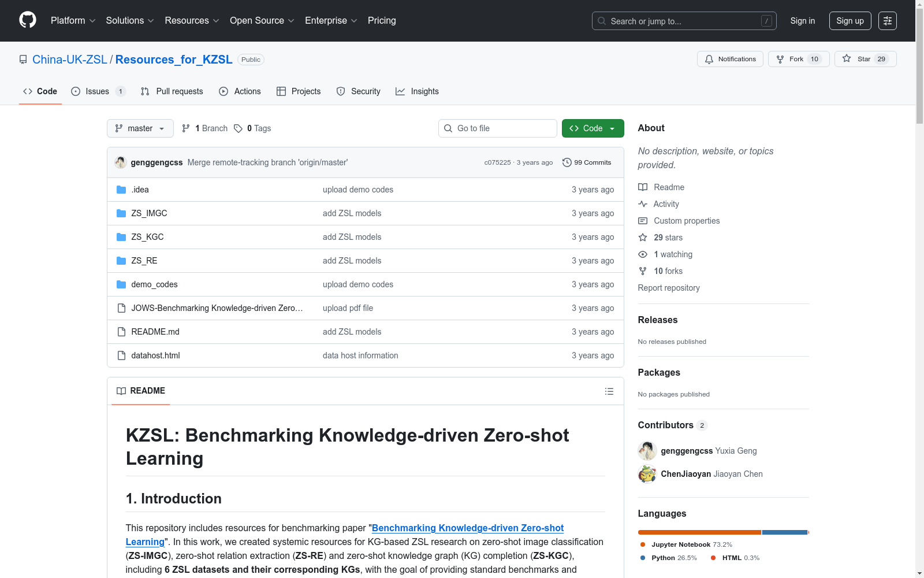Click the repository book icon beside China-UK-ZSL
The image size is (924, 578).
[x=23, y=60]
